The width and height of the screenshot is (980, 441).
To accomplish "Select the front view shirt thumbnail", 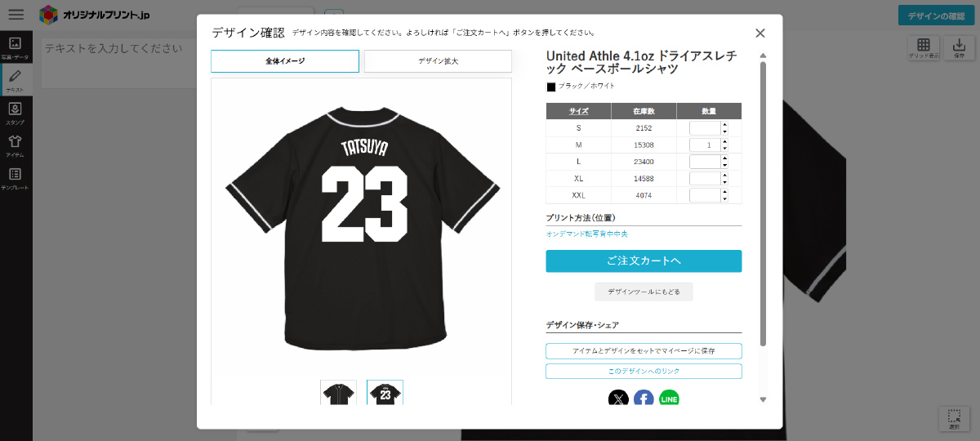I will pyautogui.click(x=338, y=393).
